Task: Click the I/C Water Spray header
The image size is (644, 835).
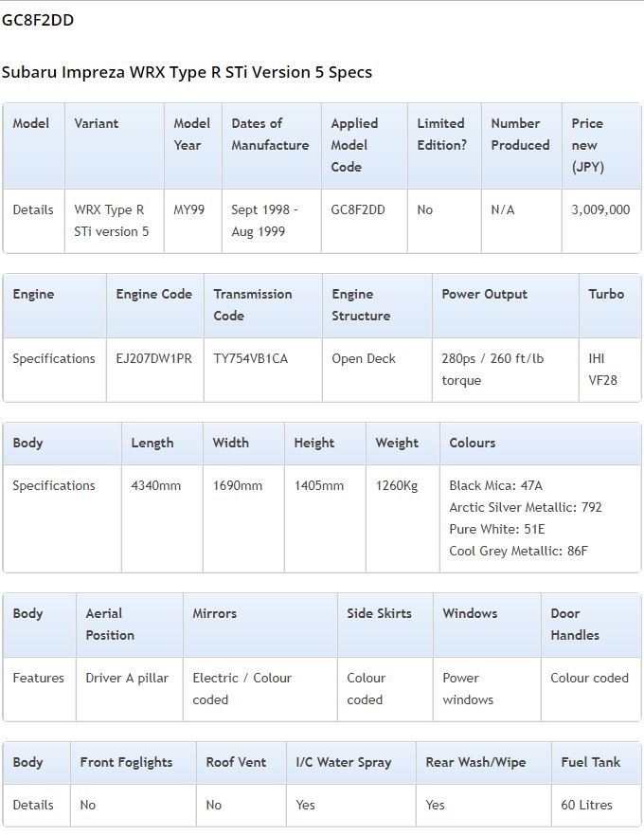Action: 350,763
